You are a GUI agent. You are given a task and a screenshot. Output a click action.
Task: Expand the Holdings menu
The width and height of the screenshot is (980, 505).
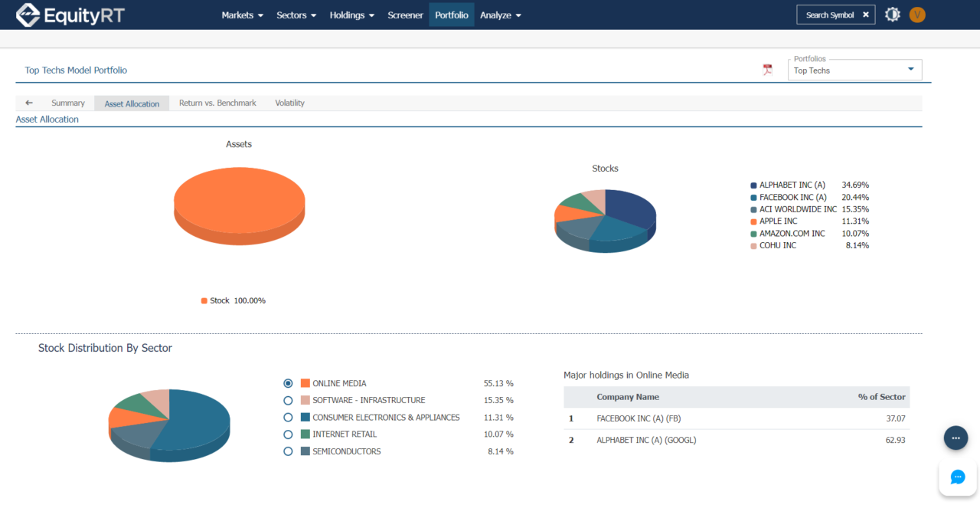coord(351,15)
